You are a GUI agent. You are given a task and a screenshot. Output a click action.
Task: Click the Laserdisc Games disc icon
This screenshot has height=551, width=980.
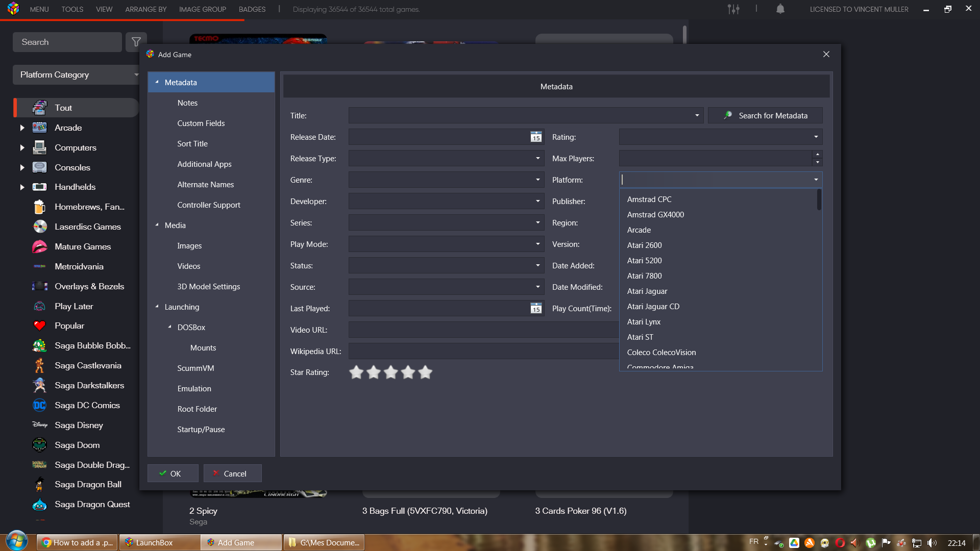[x=40, y=227]
